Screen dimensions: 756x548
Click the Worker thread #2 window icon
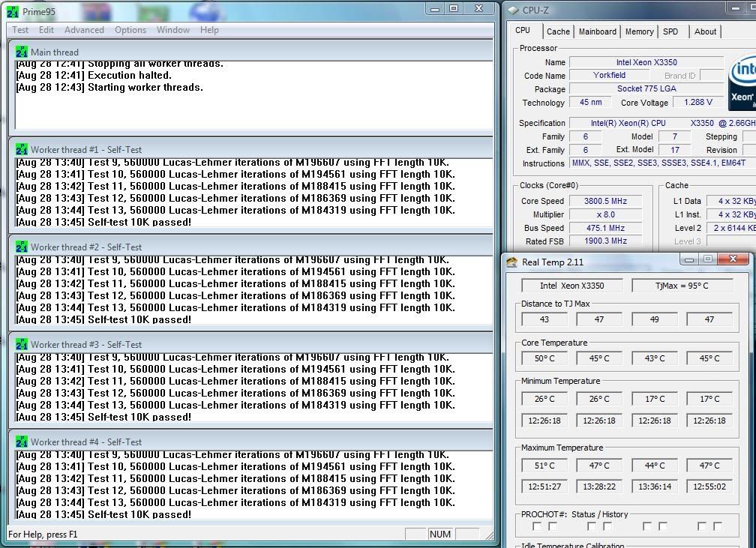click(x=22, y=247)
